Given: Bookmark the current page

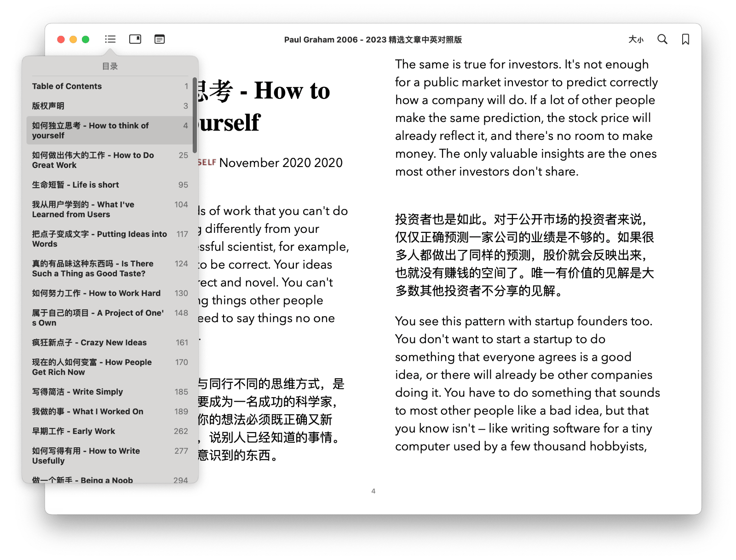Looking at the screenshot, I should tap(685, 40).
